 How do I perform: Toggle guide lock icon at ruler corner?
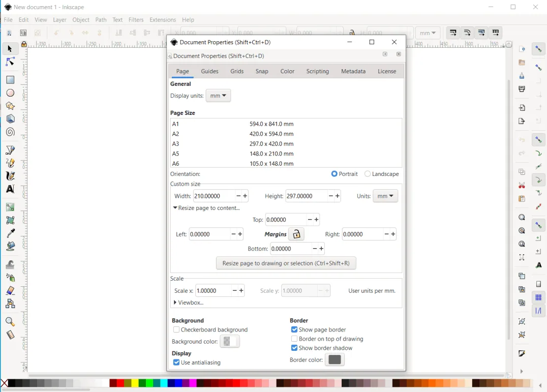pos(24,44)
